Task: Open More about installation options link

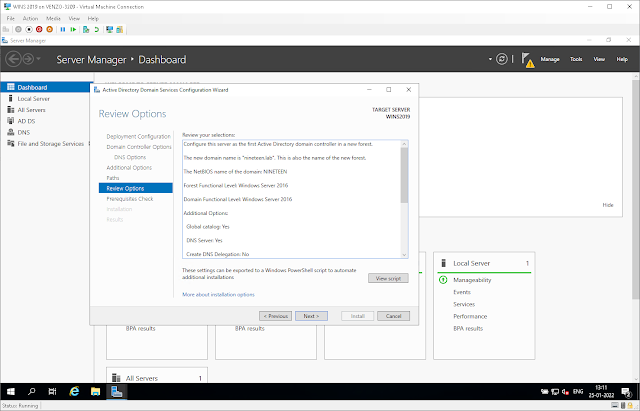Action: point(218,294)
